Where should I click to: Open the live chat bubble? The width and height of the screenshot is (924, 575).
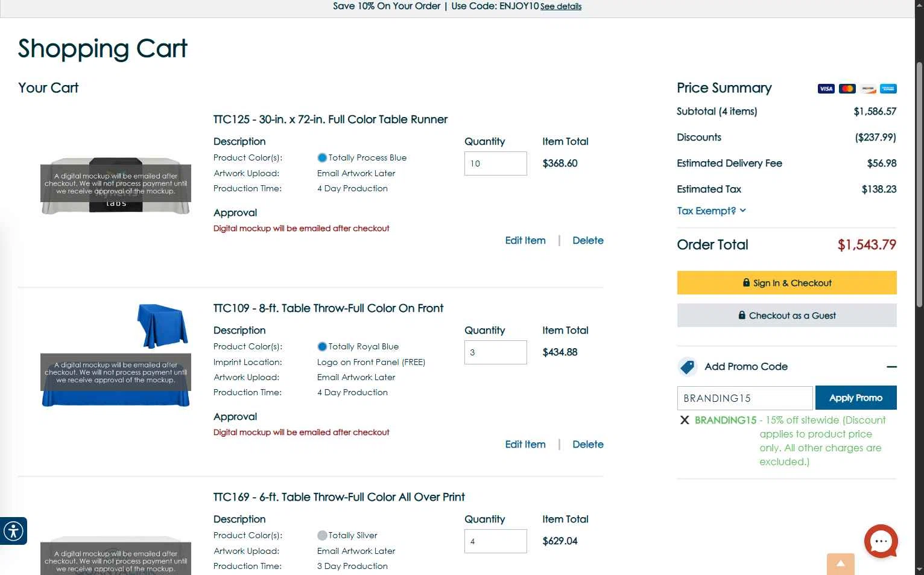(881, 541)
